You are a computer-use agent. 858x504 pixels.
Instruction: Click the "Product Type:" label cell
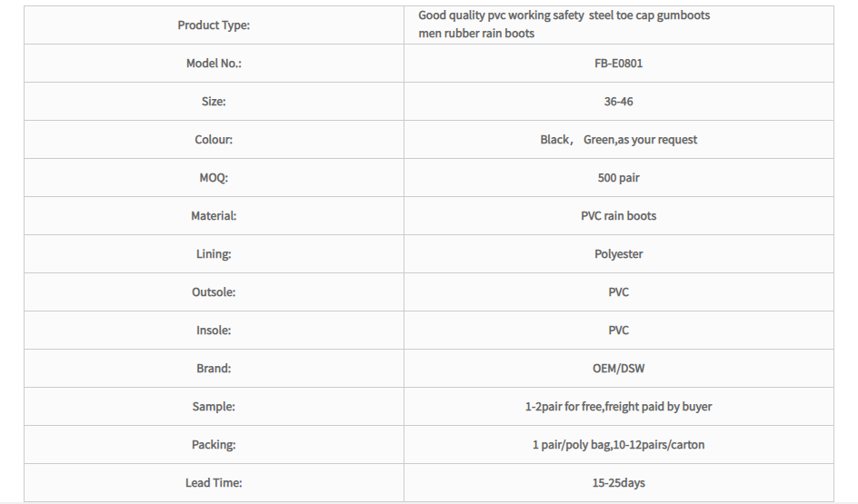[214, 25]
